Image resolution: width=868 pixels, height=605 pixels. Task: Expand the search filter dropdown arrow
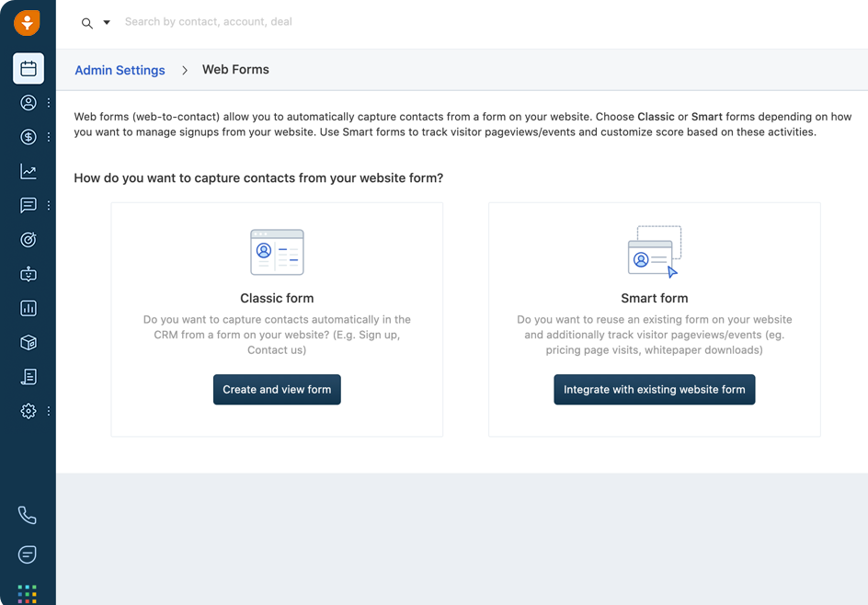[107, 22]
